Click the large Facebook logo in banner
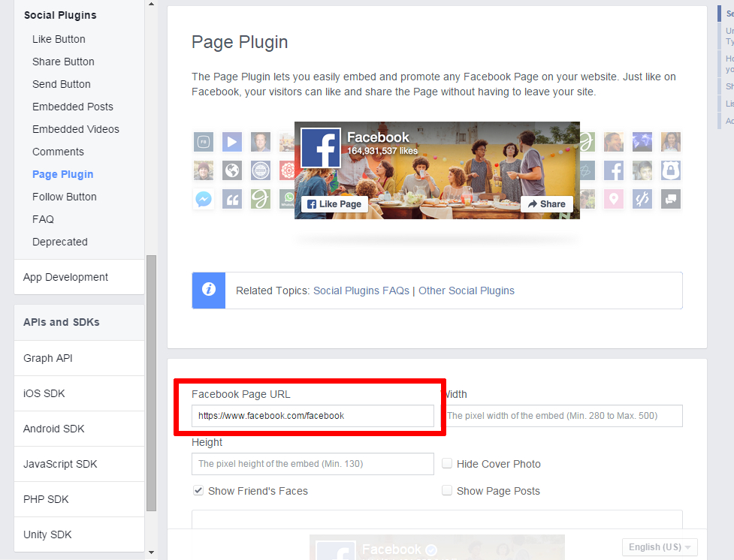Screen dimensions: 734x560 click(x=321, y=148)
